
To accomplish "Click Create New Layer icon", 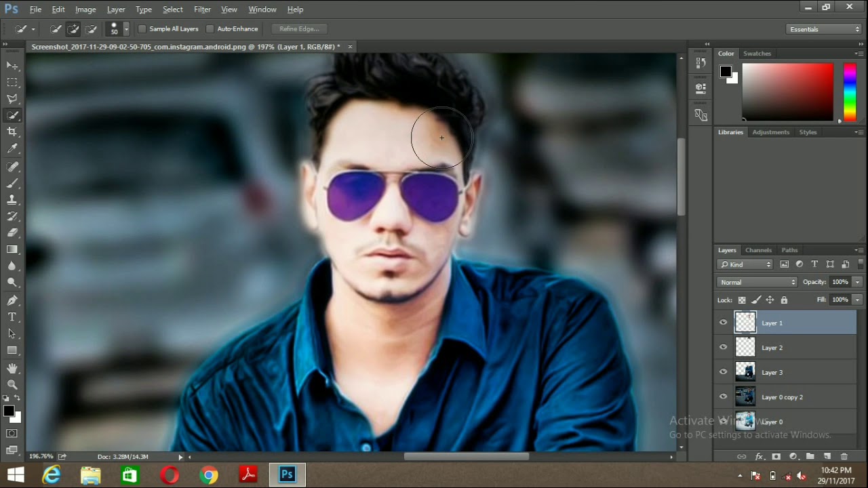I will [x=827, y=457].
